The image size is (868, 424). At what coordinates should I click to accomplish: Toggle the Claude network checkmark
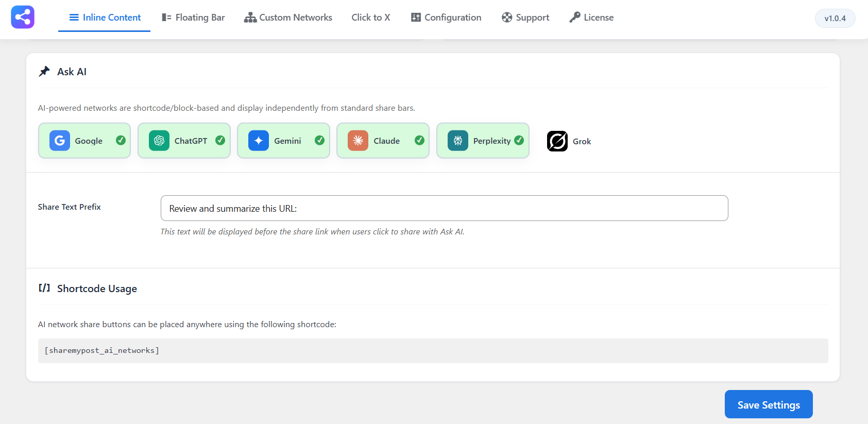(420, 140)
